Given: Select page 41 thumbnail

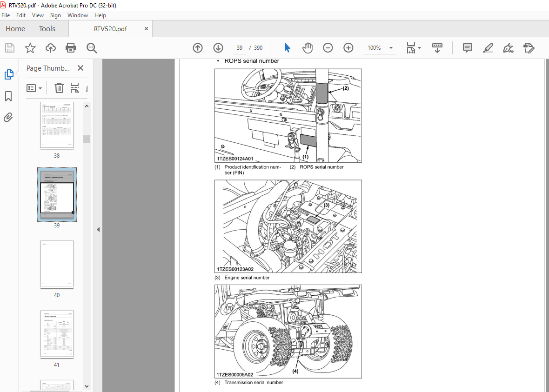Looking at the screenshot, I should coord(57,334).
